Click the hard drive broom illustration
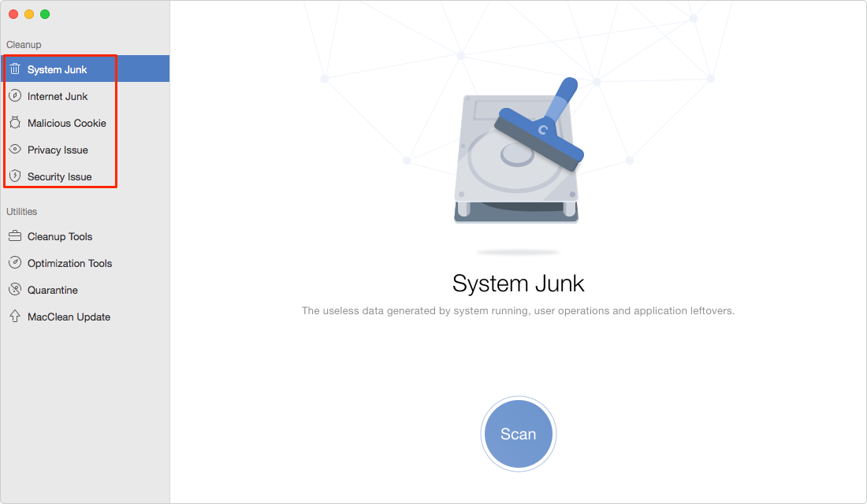 tap(519, 150)
